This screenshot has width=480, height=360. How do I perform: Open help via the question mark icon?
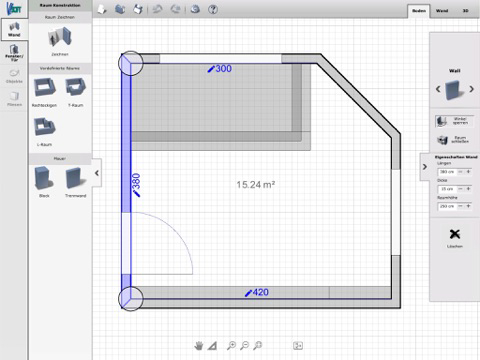pyautogui.click(x=213, y=9)
